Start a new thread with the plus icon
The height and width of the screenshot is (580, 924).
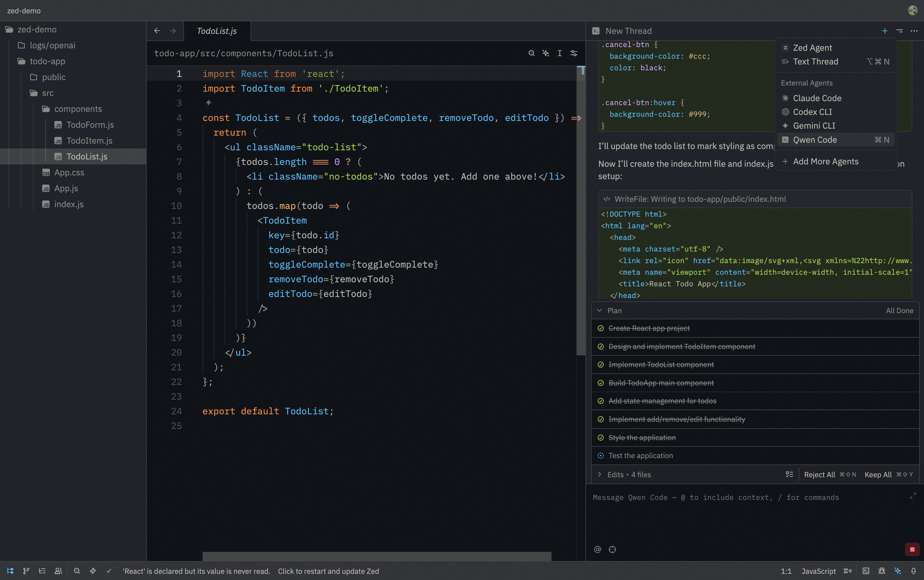(x=885, y=31)
